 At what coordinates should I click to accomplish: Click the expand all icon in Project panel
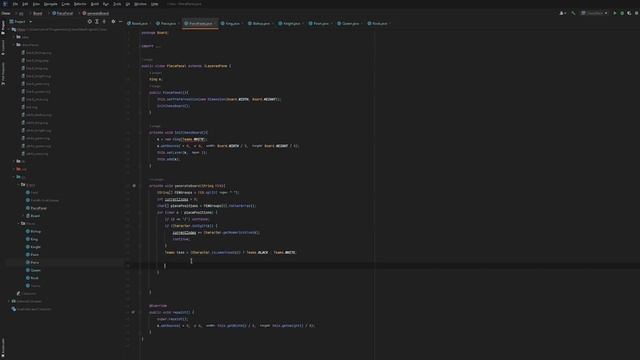tap(97, 22)
